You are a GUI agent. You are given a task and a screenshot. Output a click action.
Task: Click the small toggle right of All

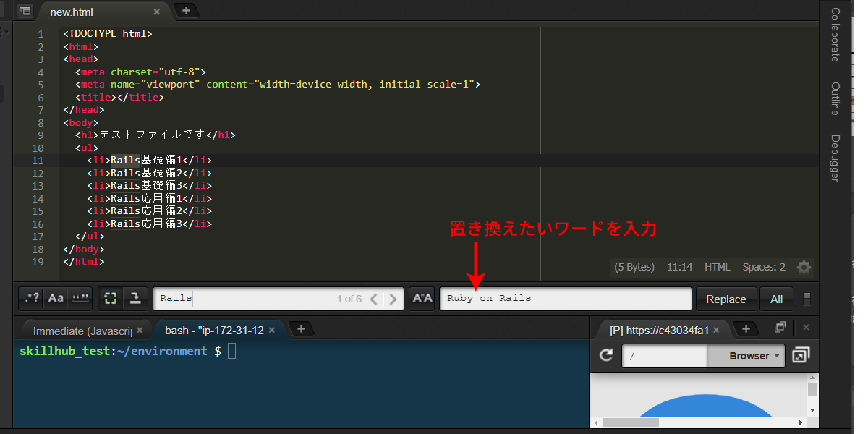[x=807, y=299]
